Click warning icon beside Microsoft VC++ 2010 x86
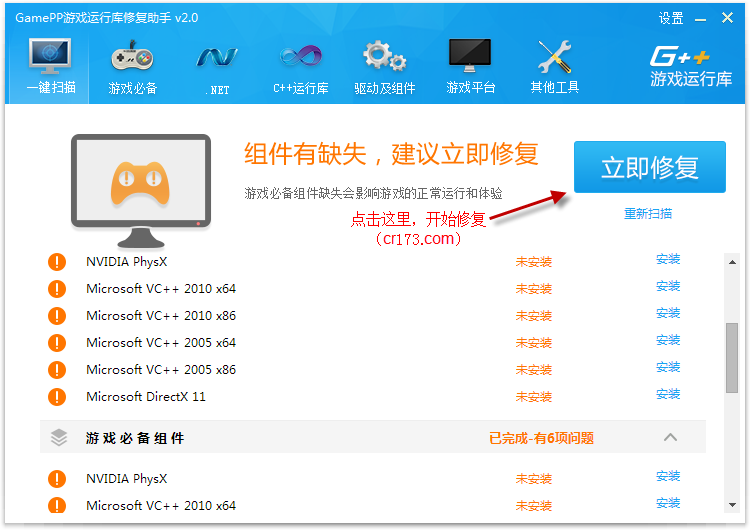 coord(57,316)
